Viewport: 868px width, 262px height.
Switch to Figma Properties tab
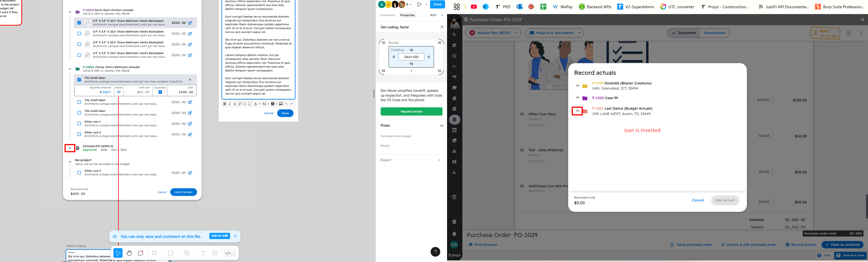coord(407,15)
